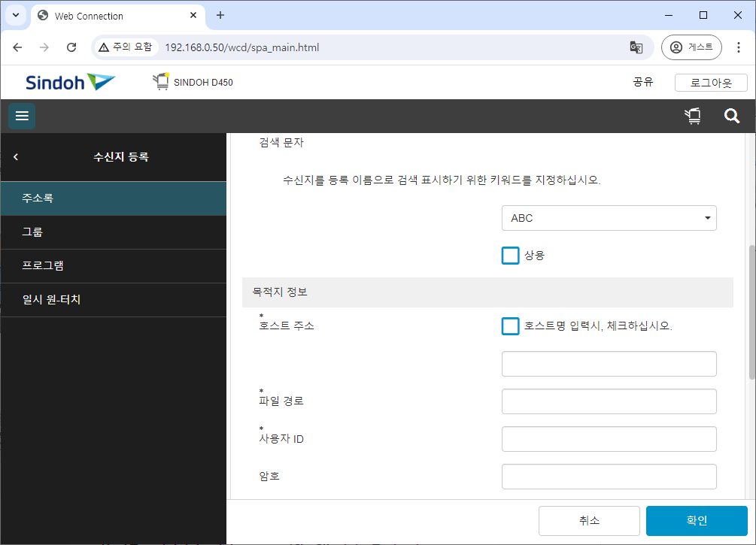Viewport: 756px width, 545px height.
Task: Click the 검색 문자 label
Action: tap(281, 143)
